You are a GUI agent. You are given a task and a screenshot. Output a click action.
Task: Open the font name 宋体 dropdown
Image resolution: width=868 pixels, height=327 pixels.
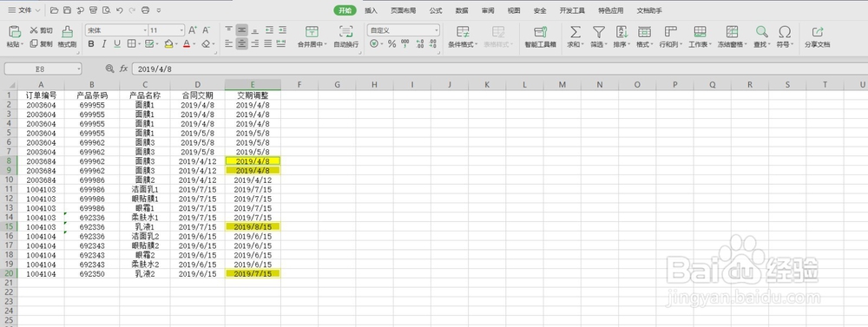[146, 30]
